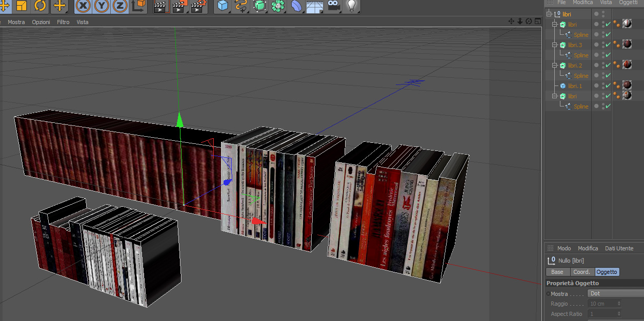Add a camera object from toolbar

click(334, 6)
